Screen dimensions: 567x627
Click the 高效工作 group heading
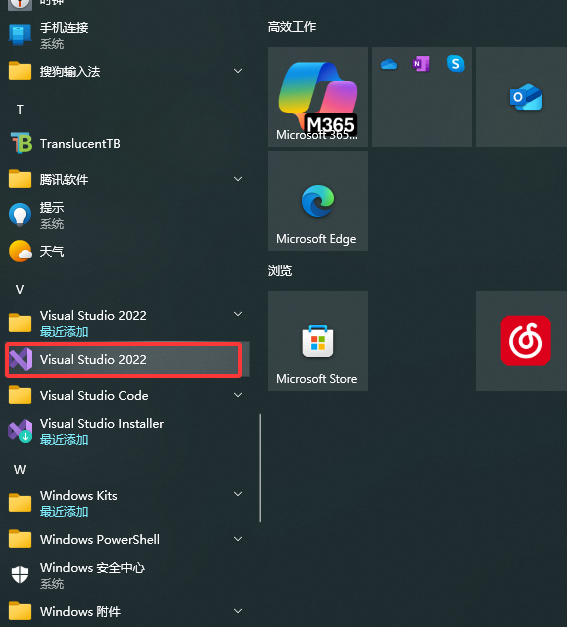click(292, 27)
